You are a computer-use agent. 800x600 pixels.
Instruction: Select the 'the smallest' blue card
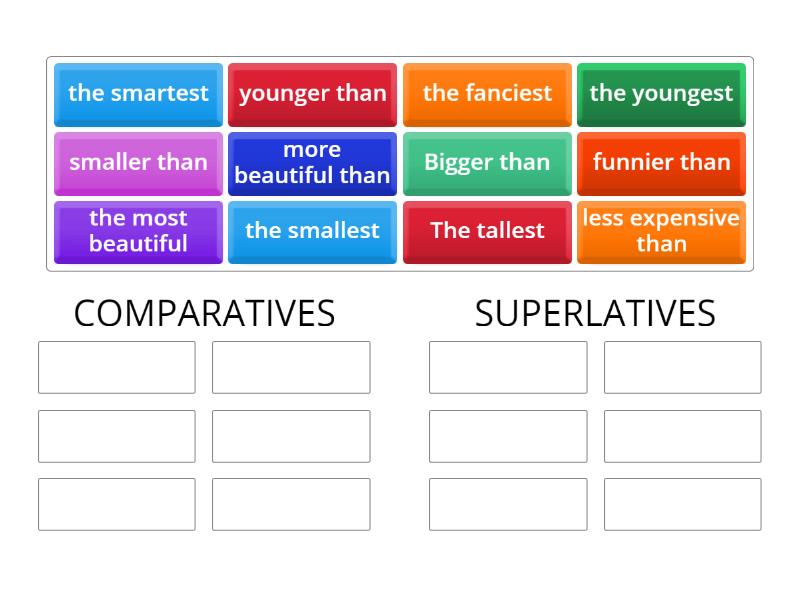pos(312,231)
